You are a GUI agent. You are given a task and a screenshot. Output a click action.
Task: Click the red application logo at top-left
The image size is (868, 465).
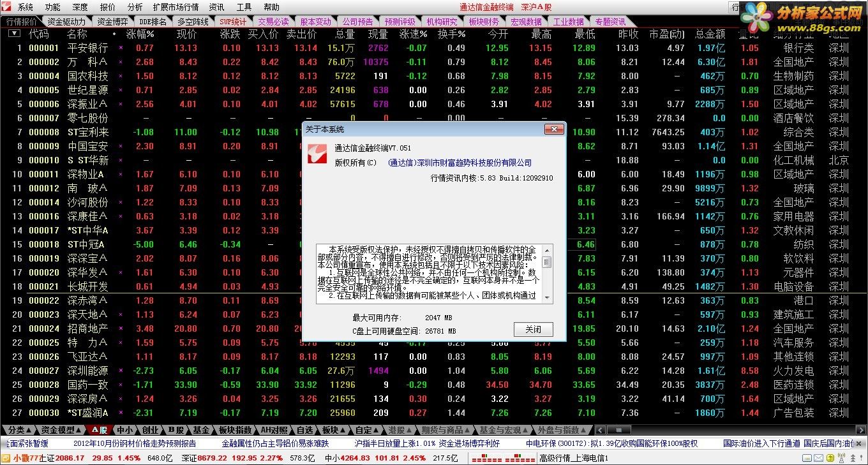(x=8, y=7)
